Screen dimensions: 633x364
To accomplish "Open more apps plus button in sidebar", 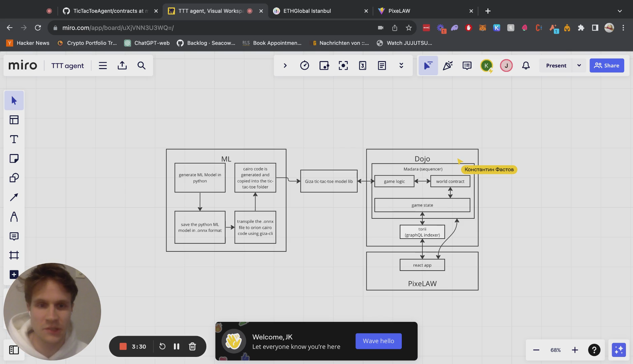I will pos(14,274).
